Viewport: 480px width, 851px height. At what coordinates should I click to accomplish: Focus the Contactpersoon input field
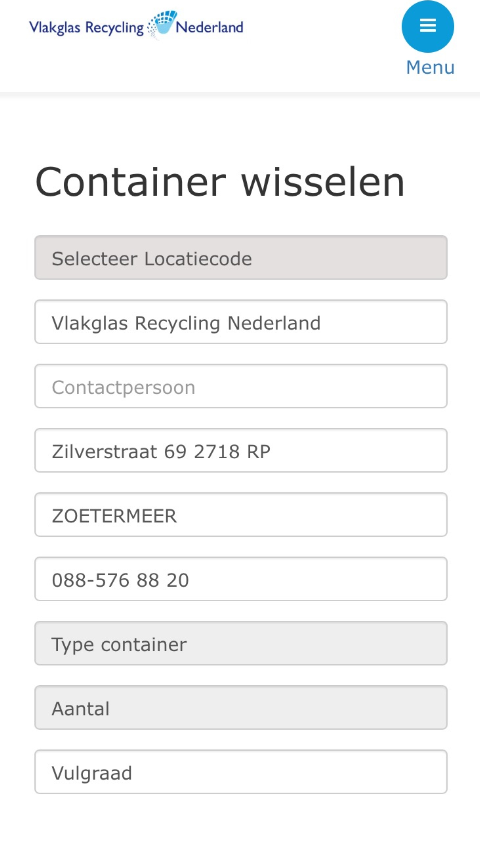tap(241, 386)
